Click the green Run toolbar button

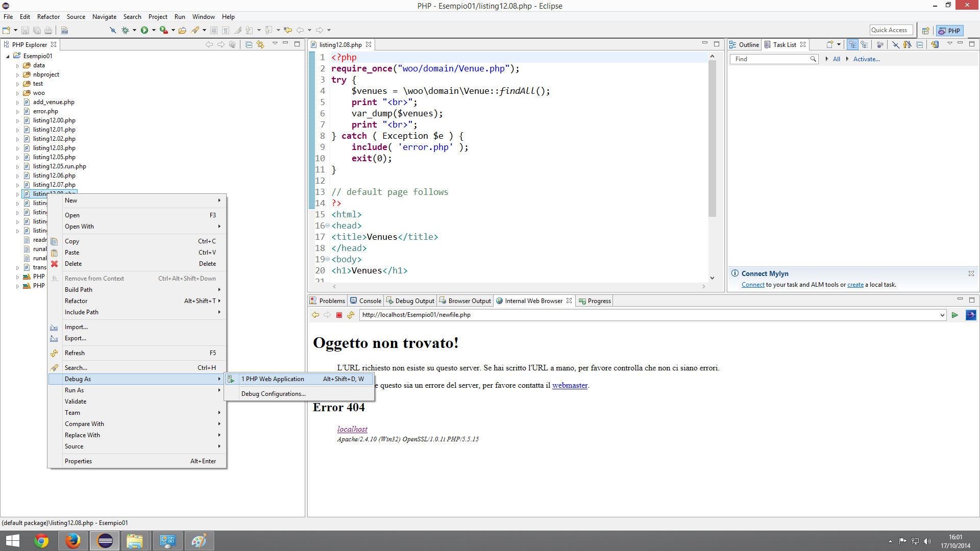pos(144,31)
